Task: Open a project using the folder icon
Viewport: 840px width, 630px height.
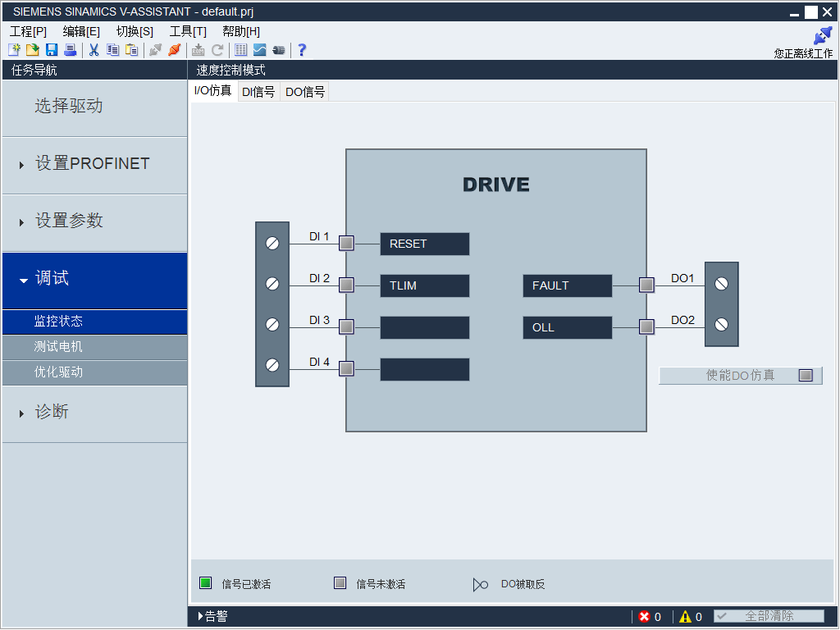Action: coord(33,50)
